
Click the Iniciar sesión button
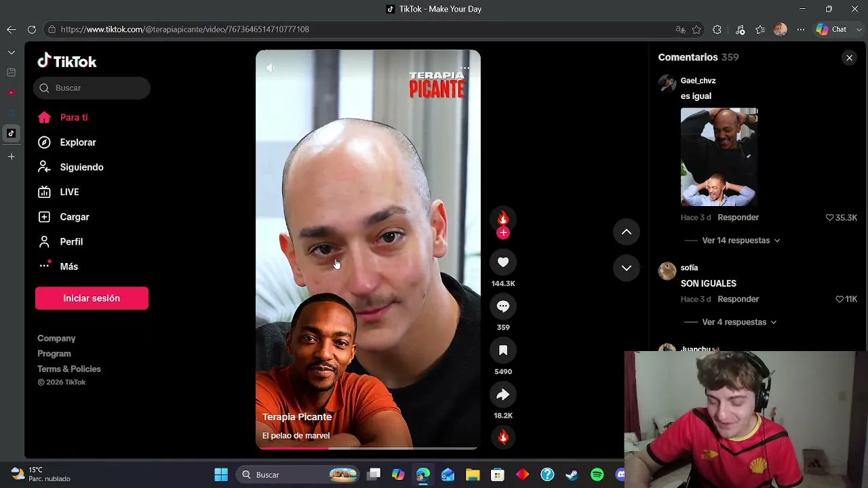[92, 298]
